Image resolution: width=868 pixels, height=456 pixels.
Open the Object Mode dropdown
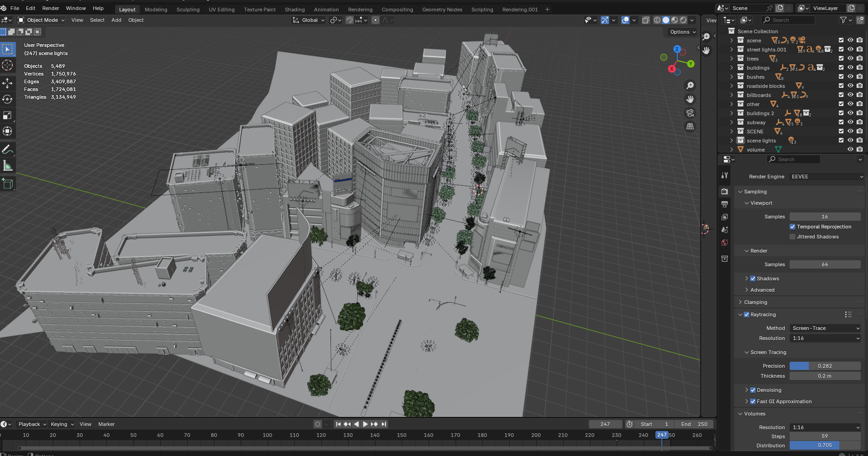point(41,20)
